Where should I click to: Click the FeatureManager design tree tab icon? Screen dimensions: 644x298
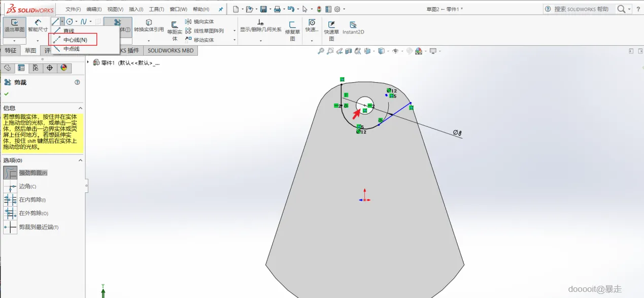click(8, 68)
